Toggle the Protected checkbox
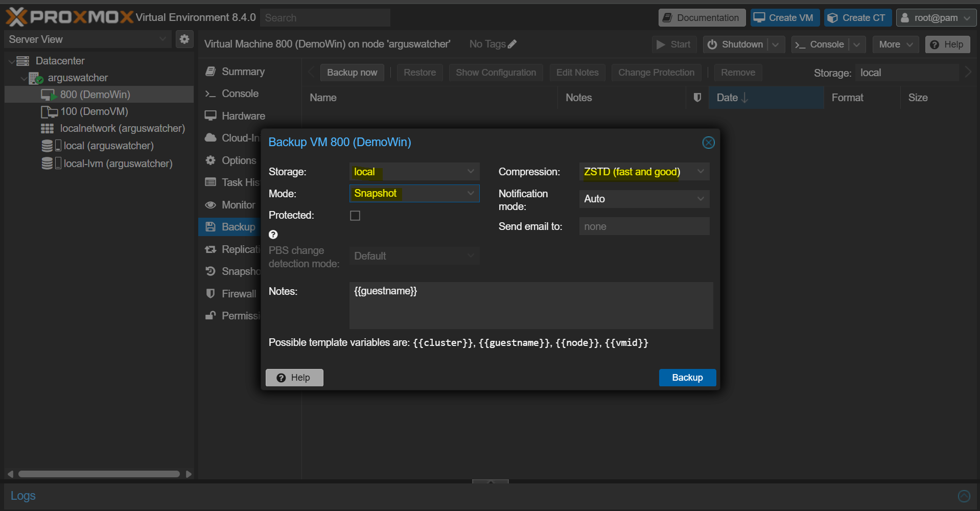 point(355,216)
